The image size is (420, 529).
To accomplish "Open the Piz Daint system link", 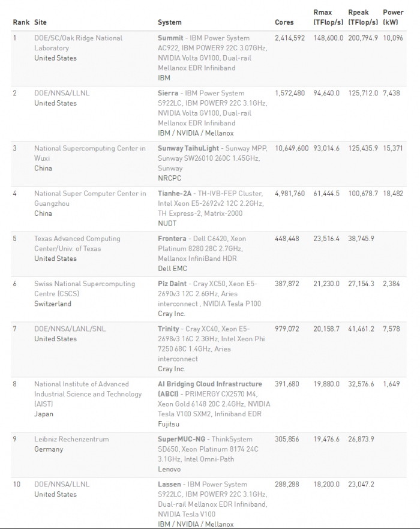I will (x=173, y=284).
